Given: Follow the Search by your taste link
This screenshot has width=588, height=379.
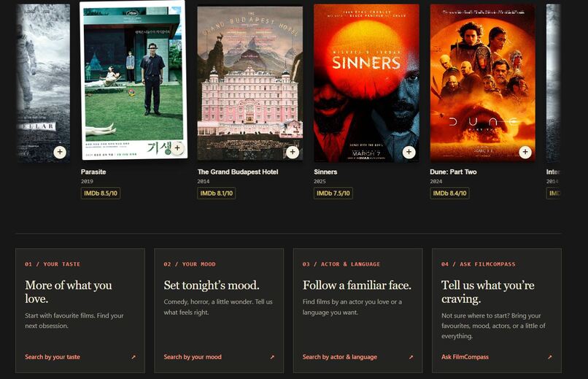Looking at the screenshot, I should click(53, 357).
